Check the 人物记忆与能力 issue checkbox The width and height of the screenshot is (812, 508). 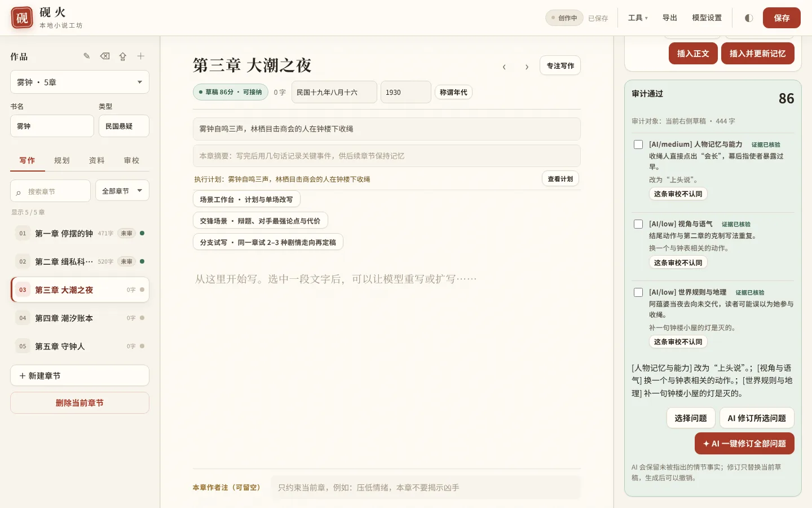(638, 144)
